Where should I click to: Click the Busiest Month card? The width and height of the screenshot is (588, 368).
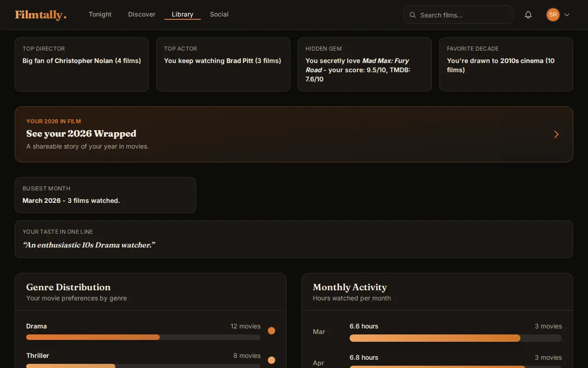coord(106,195)
